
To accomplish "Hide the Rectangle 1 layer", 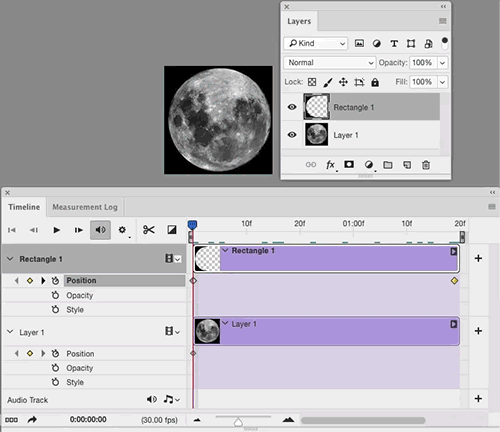I will pos(292,107).
